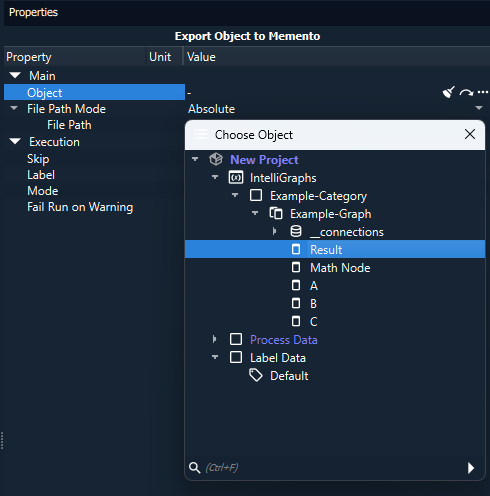
Task: Click the Absolute value text
Action: [211, 109]
